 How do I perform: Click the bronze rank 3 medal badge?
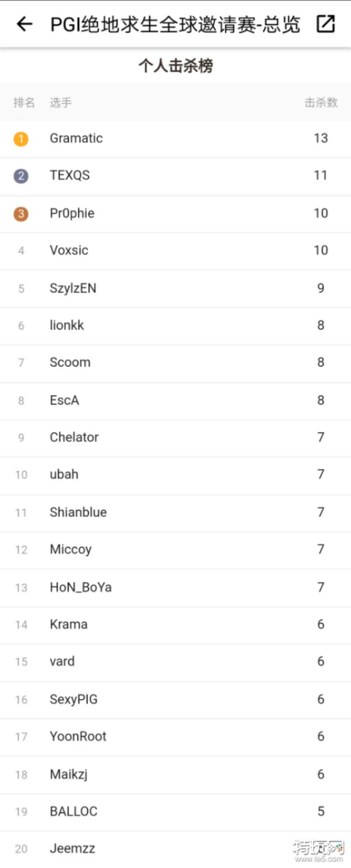[x=21, y=214]
